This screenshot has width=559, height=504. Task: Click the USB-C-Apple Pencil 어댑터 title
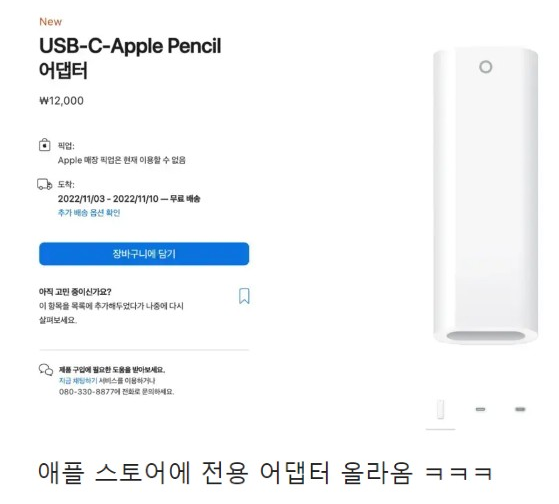click(x=130, y=58)
